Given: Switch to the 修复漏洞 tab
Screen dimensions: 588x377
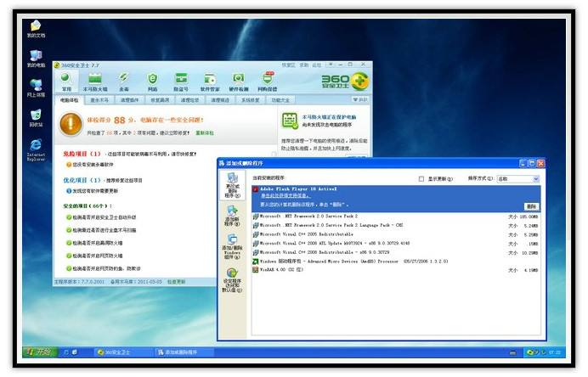Looking at the screenshot, I should [x=160, y=100].
